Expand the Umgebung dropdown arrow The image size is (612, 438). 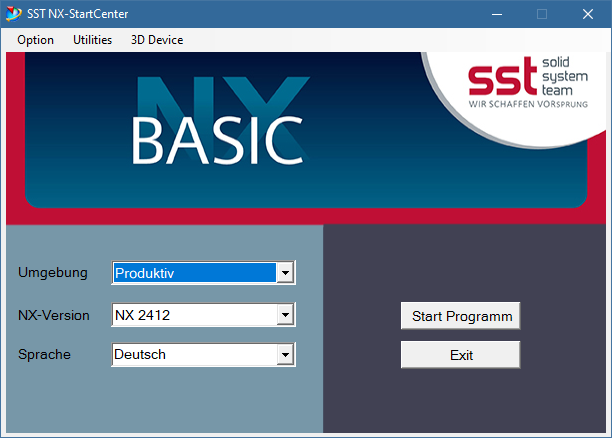coord(285,272)
